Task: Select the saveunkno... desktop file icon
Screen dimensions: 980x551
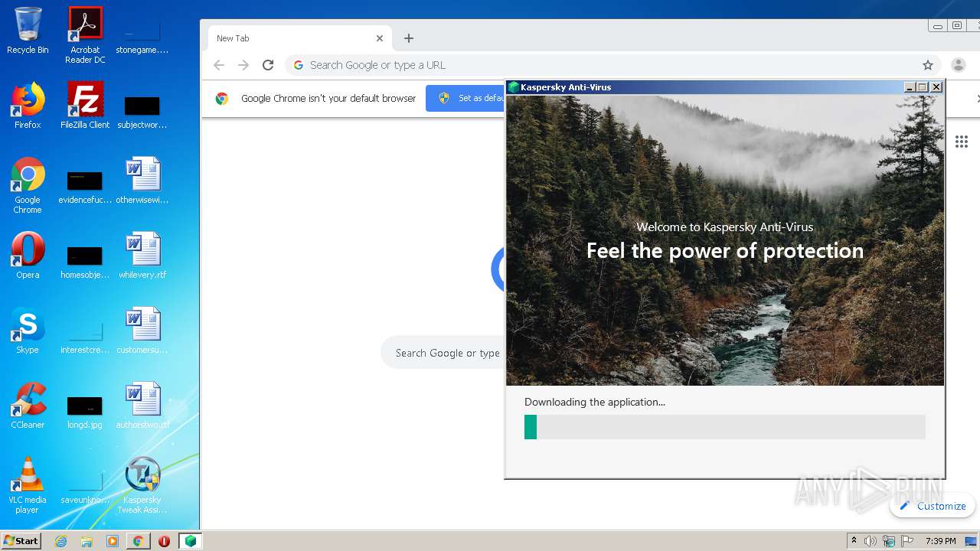Action: pyautogui.click(x=85, y=487)
